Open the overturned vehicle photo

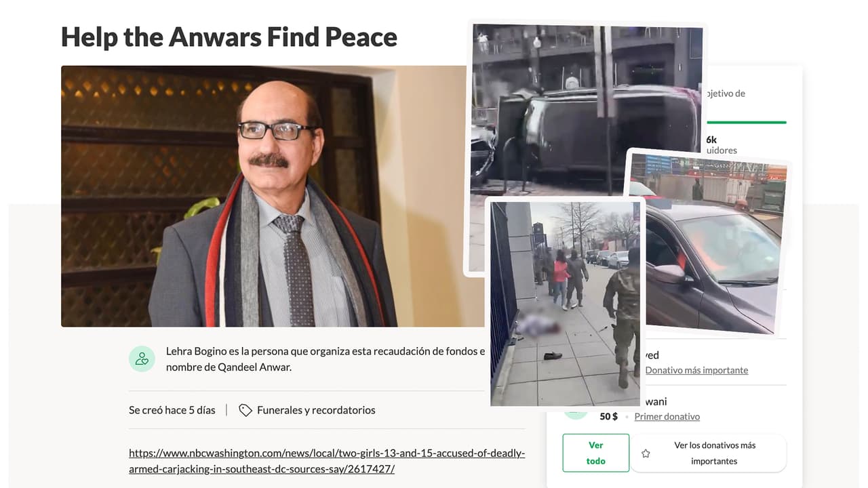point(586,108)
